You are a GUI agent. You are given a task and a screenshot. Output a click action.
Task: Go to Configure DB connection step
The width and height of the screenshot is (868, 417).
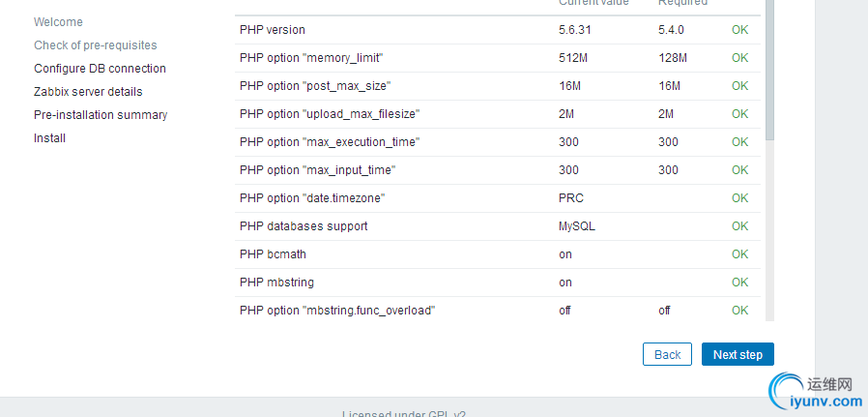100,69
